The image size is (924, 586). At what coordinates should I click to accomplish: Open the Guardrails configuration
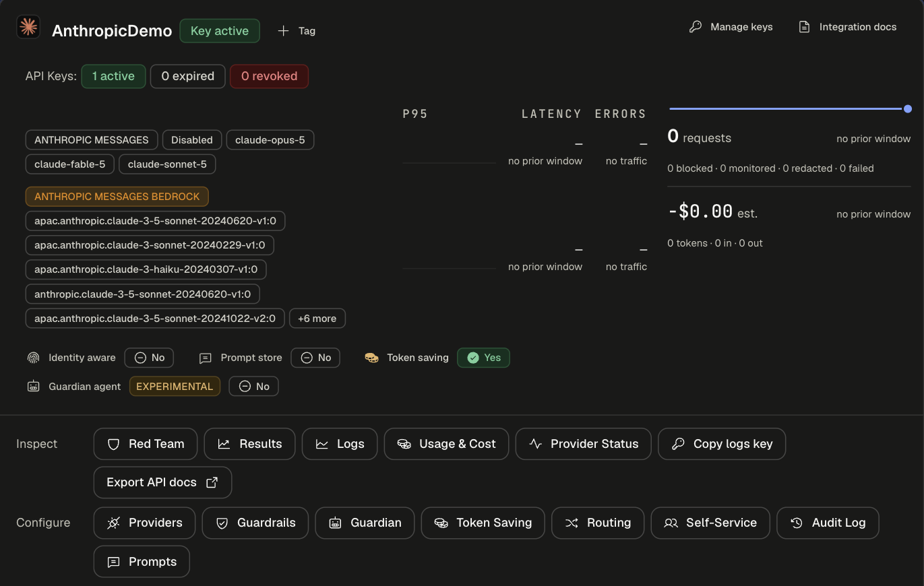[255, 523]
